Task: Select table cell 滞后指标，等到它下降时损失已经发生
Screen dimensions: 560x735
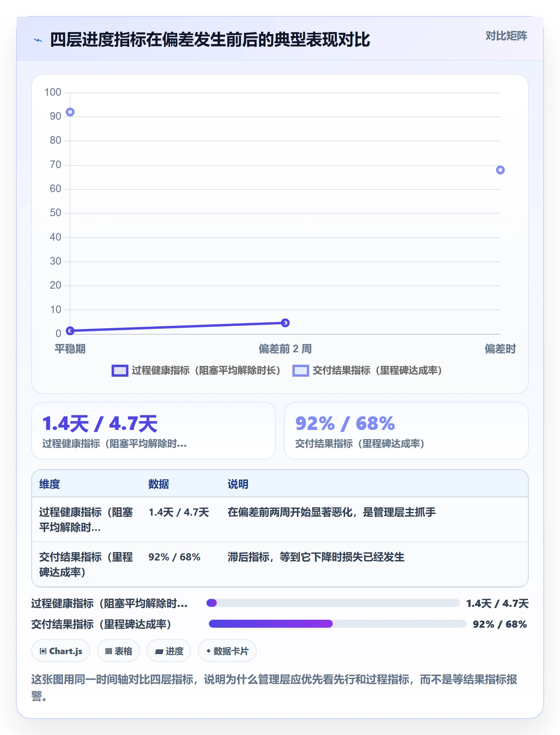Action: click(x=316, y=557)
